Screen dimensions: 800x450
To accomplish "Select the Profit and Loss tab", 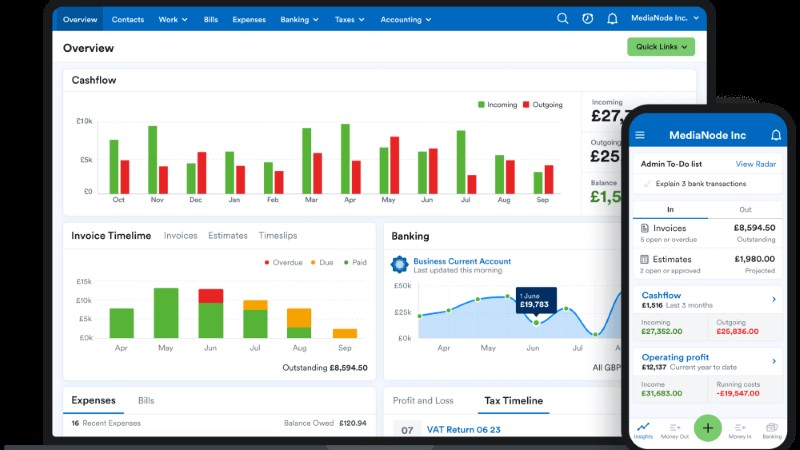I will pos(422,401).
